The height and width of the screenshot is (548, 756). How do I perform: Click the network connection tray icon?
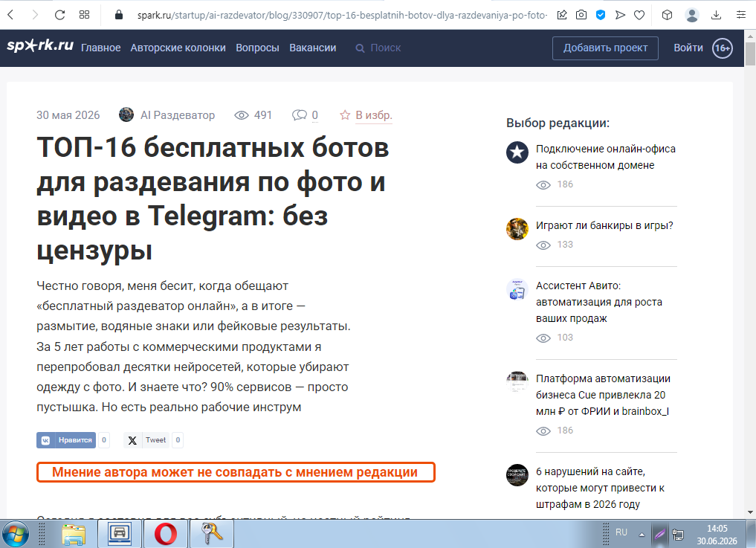[678, 535]
